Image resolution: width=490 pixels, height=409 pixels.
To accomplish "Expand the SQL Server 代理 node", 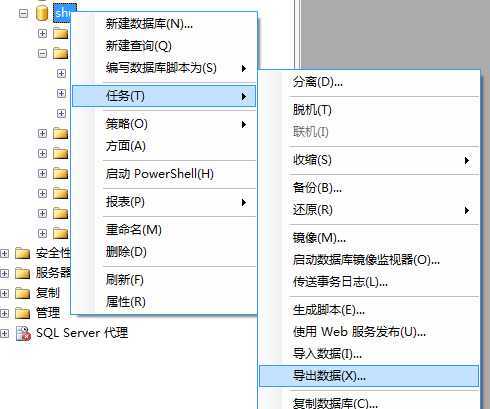I will click(4, 333).
